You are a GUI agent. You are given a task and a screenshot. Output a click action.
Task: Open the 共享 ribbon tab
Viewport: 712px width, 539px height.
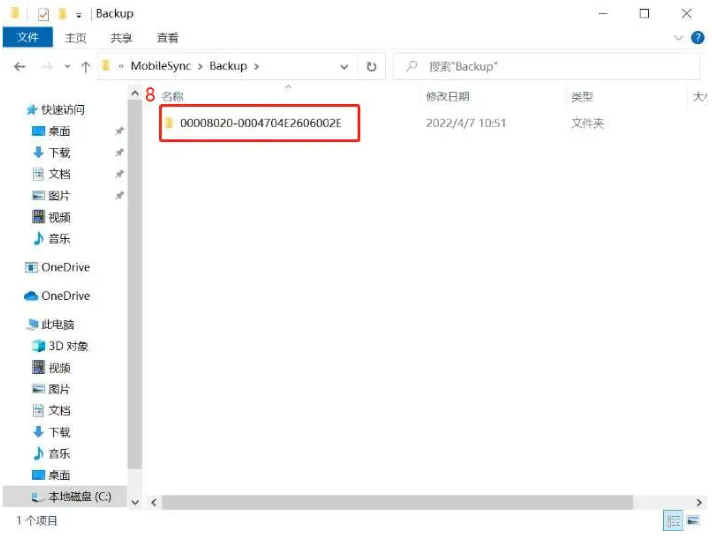121,38
